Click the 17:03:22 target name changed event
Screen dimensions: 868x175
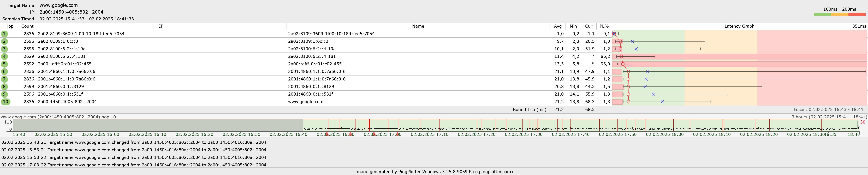pyautogui.click(x=134, y=165)
